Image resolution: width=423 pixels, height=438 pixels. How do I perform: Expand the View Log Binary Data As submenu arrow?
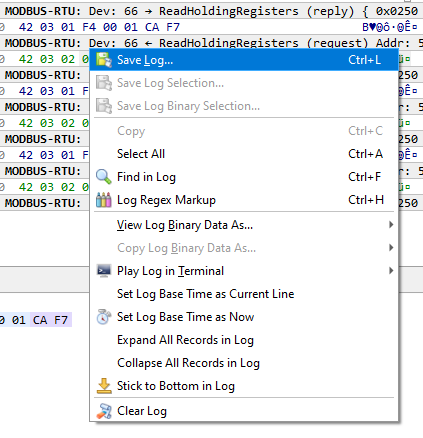pos(391,225)
